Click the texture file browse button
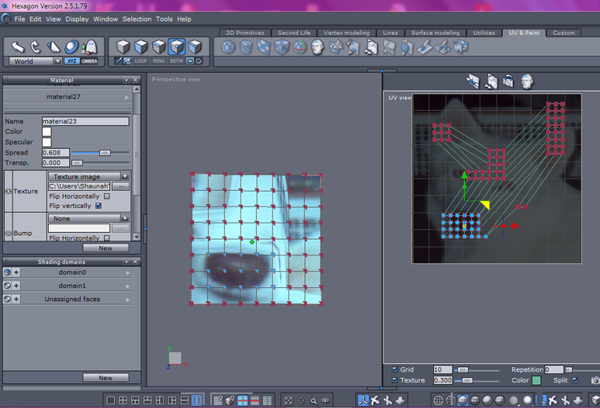600x408 pixels. click(x=120, y=186)
